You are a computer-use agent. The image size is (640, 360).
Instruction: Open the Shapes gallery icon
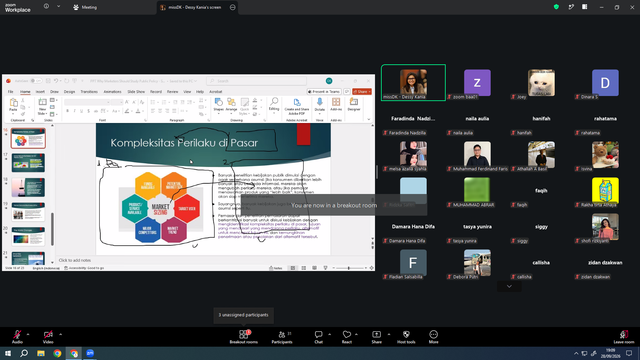[219, 102]
